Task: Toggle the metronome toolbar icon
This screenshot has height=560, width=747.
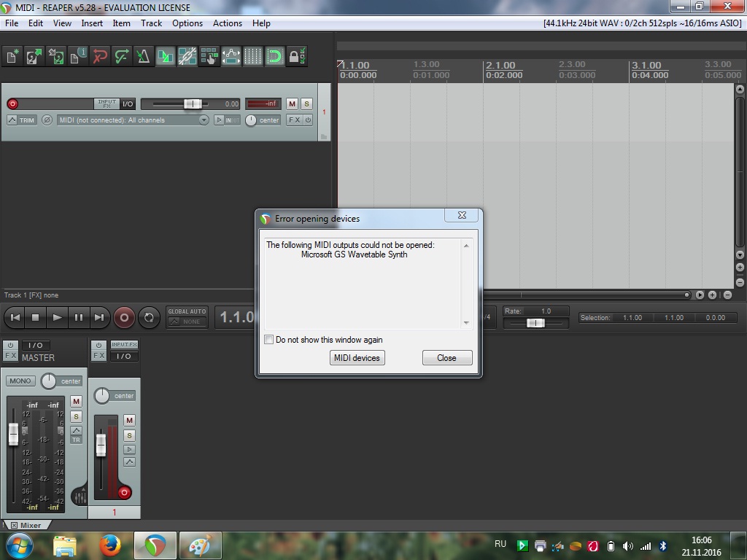Action: point(144,56)
